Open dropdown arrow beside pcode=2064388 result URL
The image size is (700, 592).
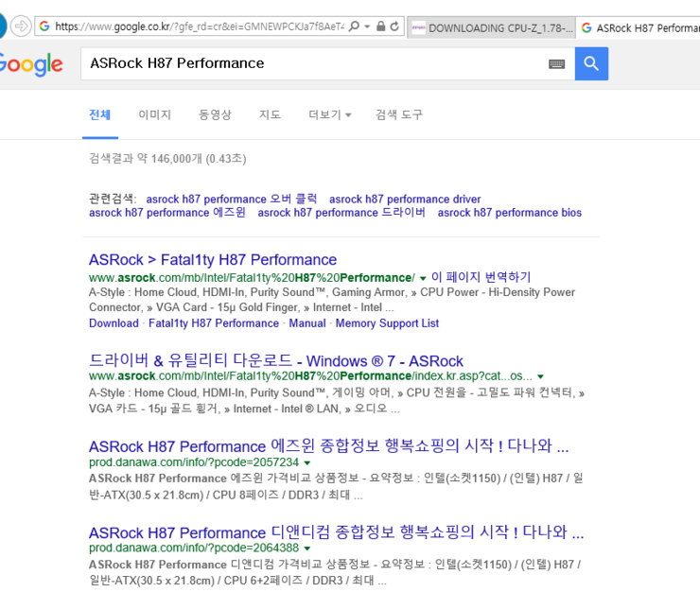[307, 548]
